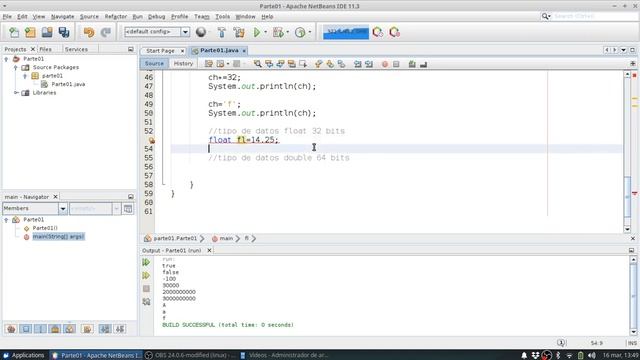Click Re-run green arrows in Output panel
The image size is (640, 360).
146,262
